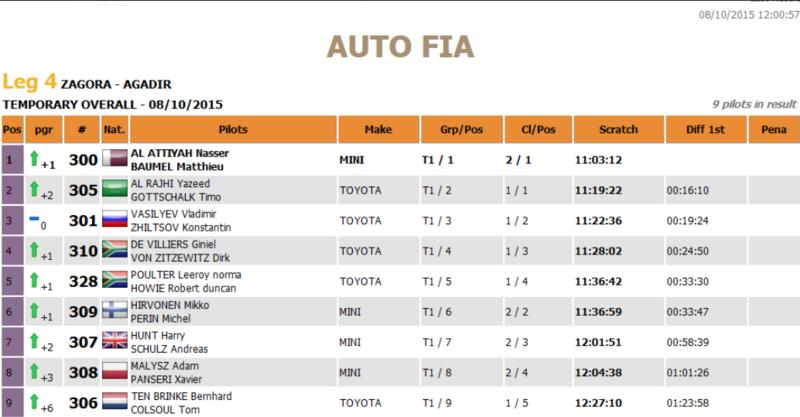800x417 pixels.
Task: Click the Finnish flag beside HIRVONEN Mikko
Action: click(115, 310)
